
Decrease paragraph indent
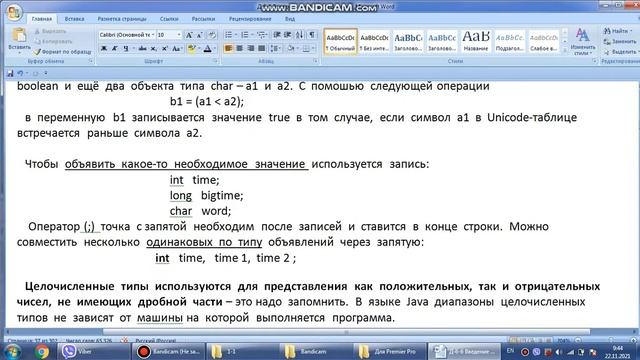click(277, 35)
